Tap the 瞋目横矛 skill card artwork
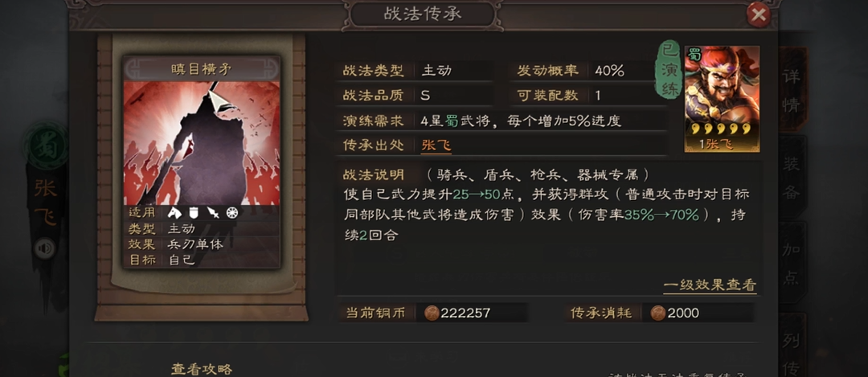This screenshot has height=377, width=868. coord(202,143)
